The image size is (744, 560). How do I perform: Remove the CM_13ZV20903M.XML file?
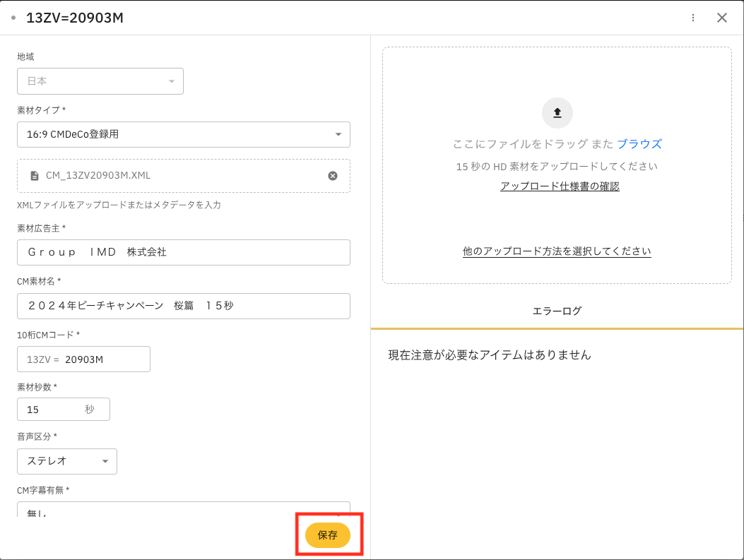333,176
